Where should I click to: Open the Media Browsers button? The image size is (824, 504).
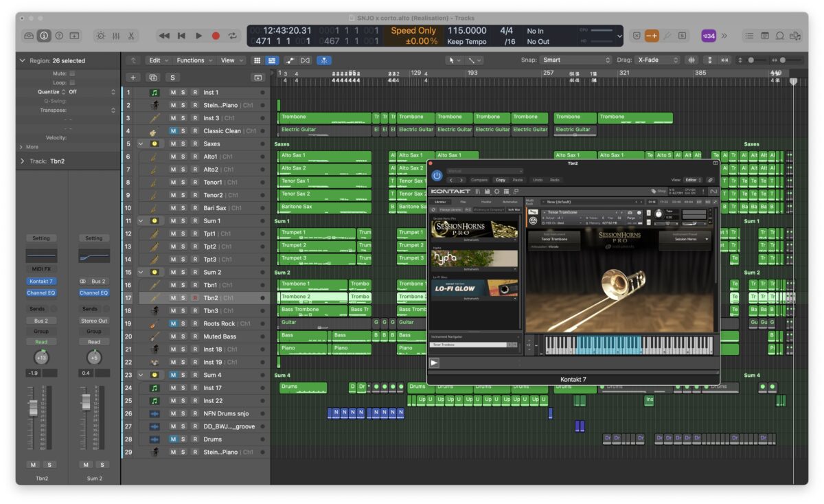(795, 36)
